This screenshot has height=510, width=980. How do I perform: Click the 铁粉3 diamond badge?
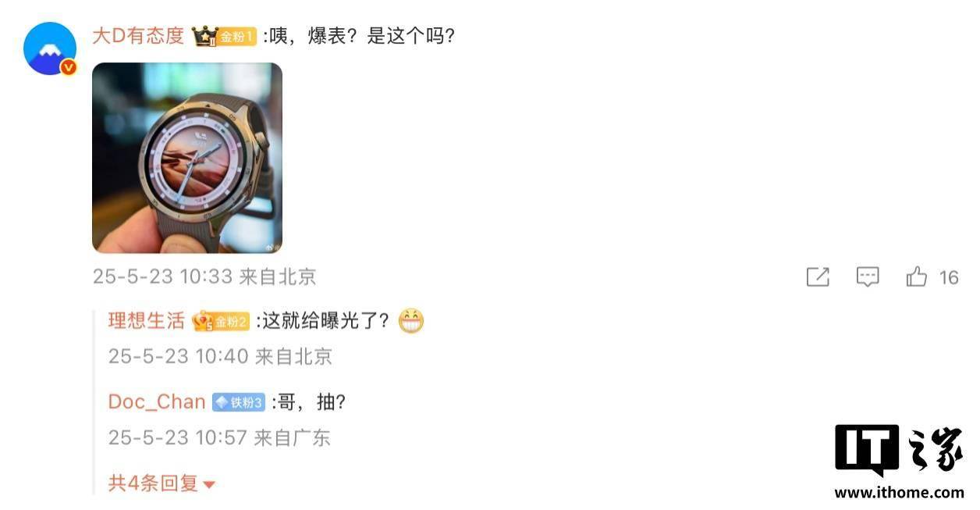(x=238, y=402)
